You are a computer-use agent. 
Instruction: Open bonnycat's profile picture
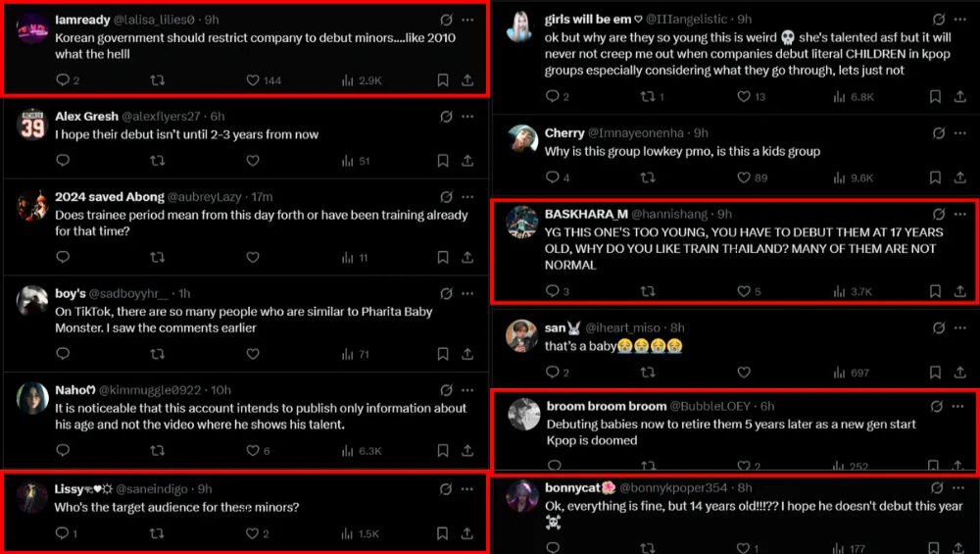coord(522,497)
